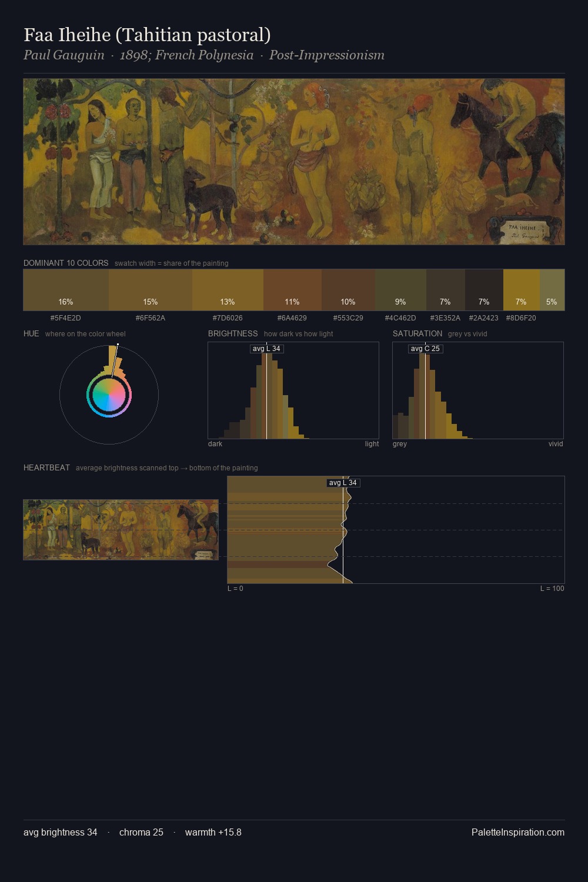Click the 'avg L 34' label in heartbeat chart
588x882 pixels.
[x=343, y=483]
